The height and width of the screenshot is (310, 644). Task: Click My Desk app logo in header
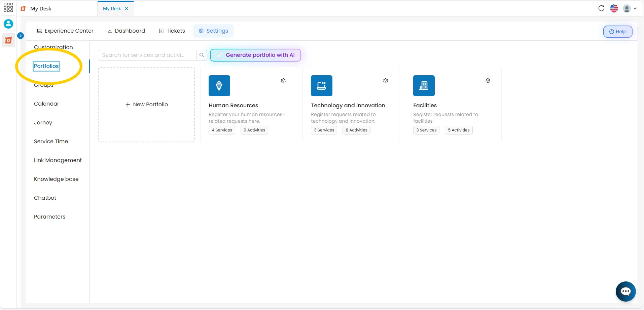click(23, 9)
